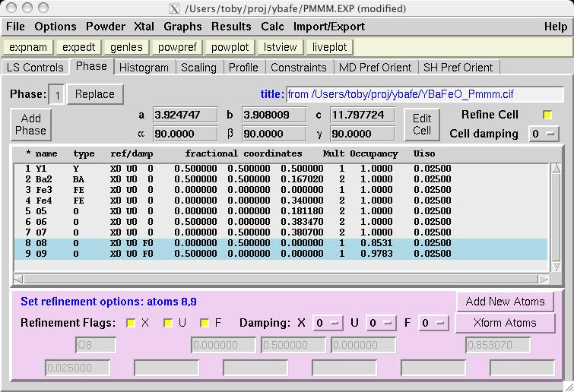
Task: Toggle the X refinement flag checkbox
Action: 130,323
